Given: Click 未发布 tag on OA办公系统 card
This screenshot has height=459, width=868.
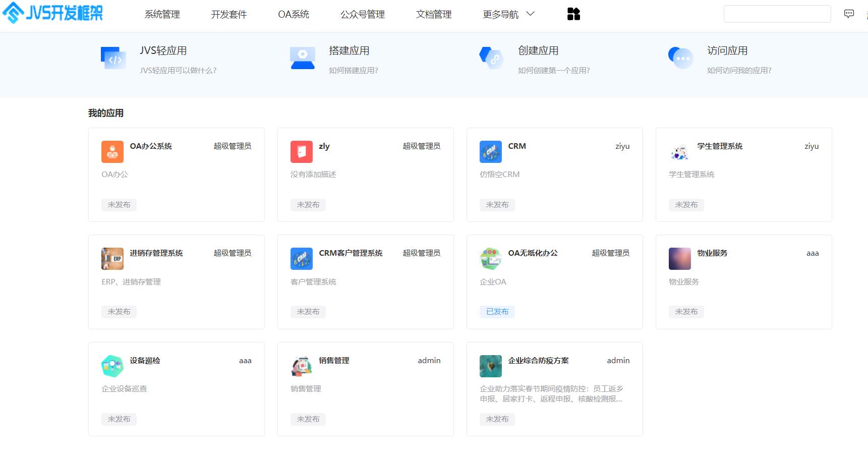Looking at the screenshot, I should coord(119,205).
